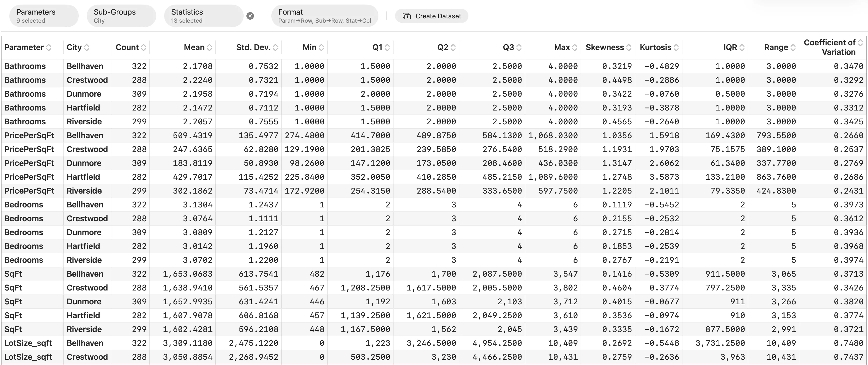Viewport: 868px width, 365px height.
Task: Sort by the Min column arrows
Action: tap(321, 48)
